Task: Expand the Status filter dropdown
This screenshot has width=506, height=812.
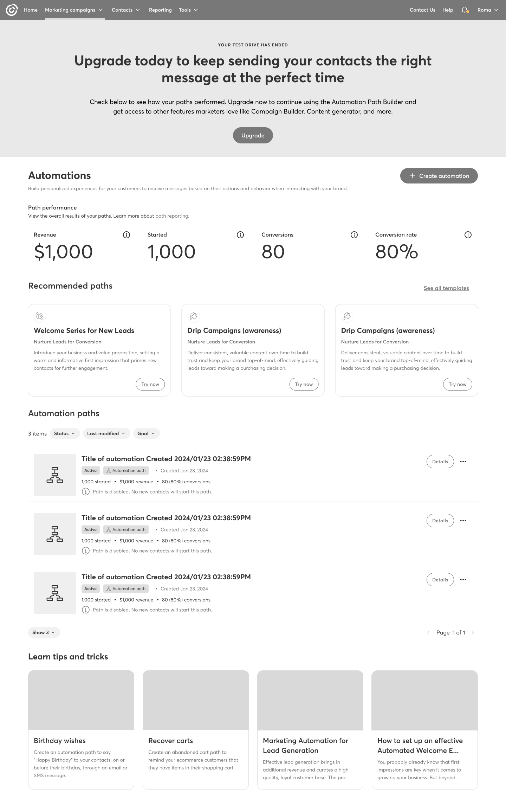Action: (x=65, y=433)
